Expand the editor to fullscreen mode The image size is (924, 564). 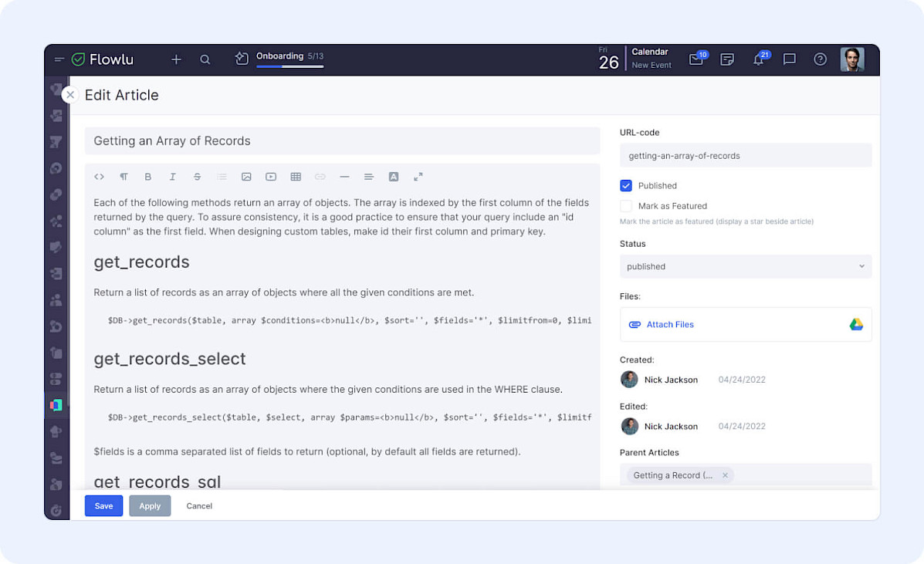(x=418, y=177)
